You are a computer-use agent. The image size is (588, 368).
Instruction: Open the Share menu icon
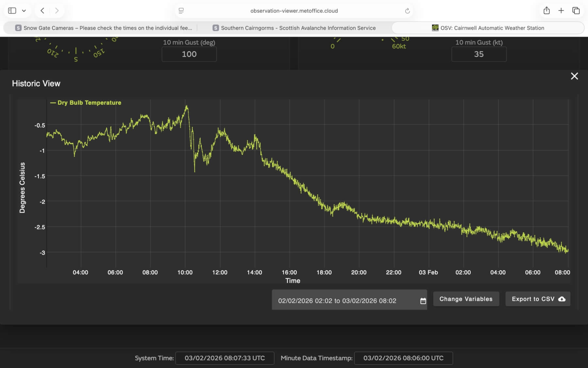point(547,11)
